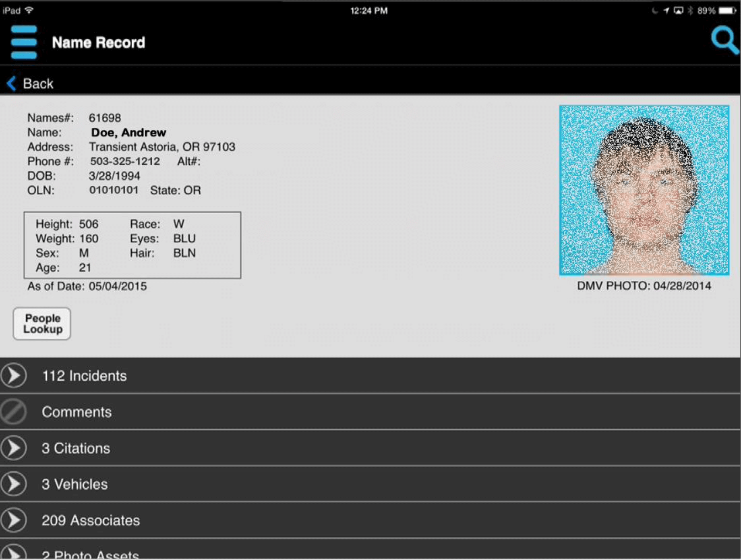The height and width of the screenshot is (560, 741).
Task: Tap the Bluetooth status icon
Action: click(x=690, y=10)
